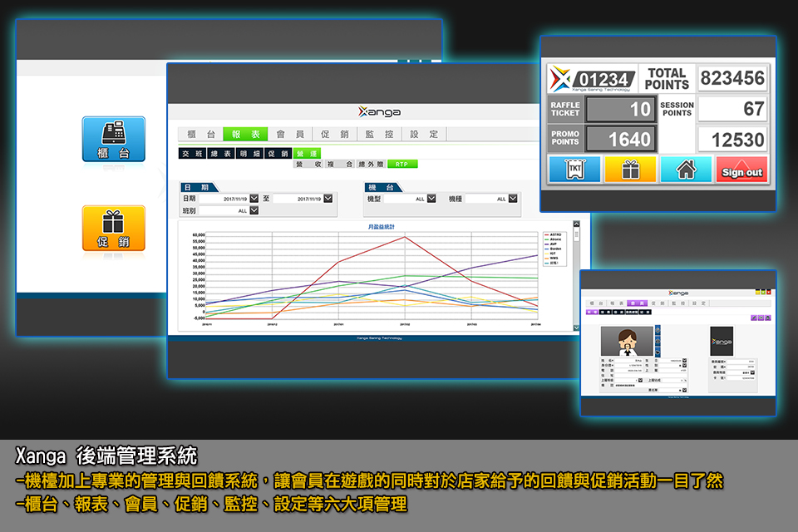798x532 pixels.
Task: Click the chart scrollbar down arrow
Action: point(577,328)
